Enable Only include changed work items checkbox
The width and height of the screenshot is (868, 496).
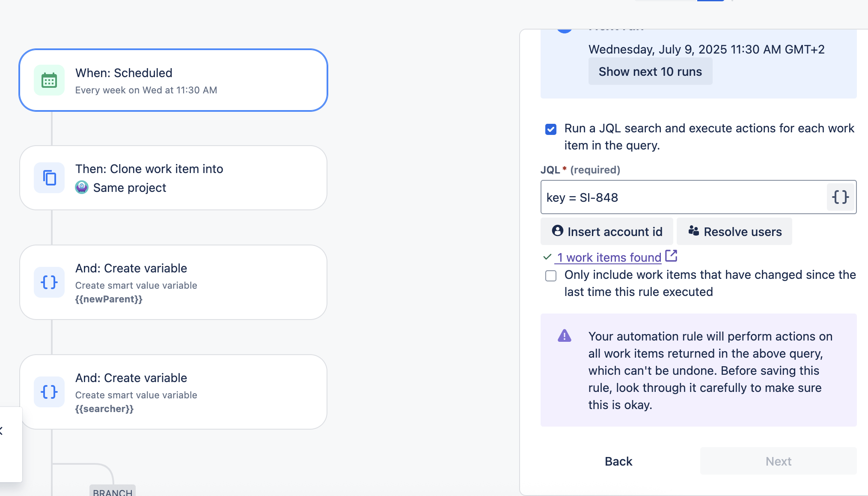551,275
